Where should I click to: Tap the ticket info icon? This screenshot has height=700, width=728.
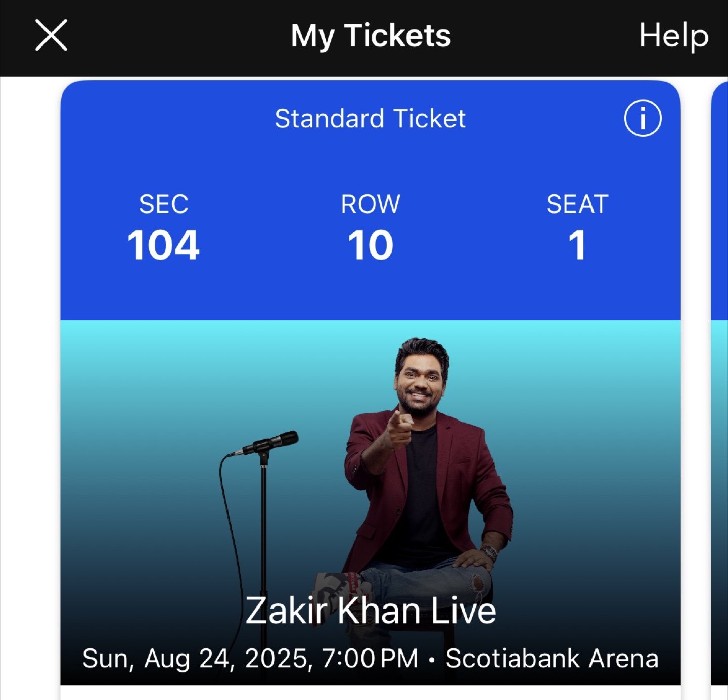(x=643, y=119)
